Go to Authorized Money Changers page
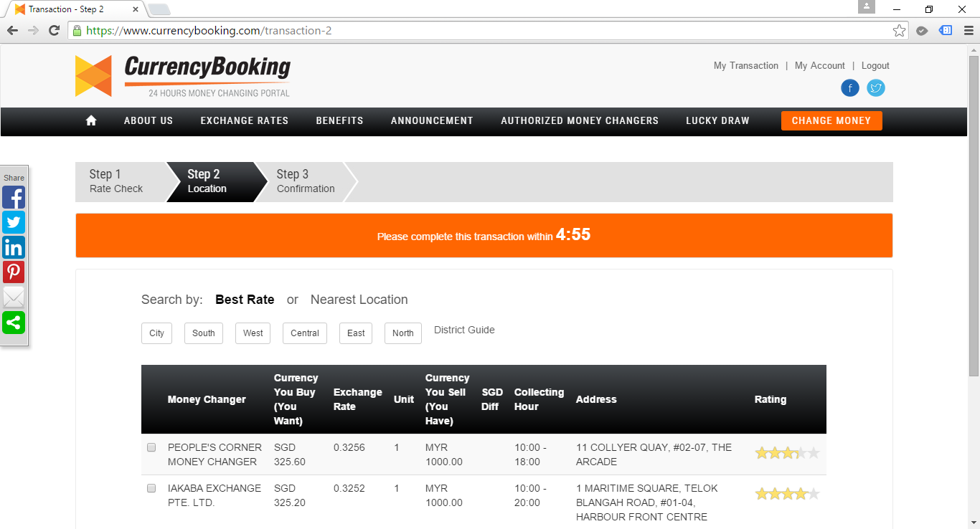 [579, 120]
